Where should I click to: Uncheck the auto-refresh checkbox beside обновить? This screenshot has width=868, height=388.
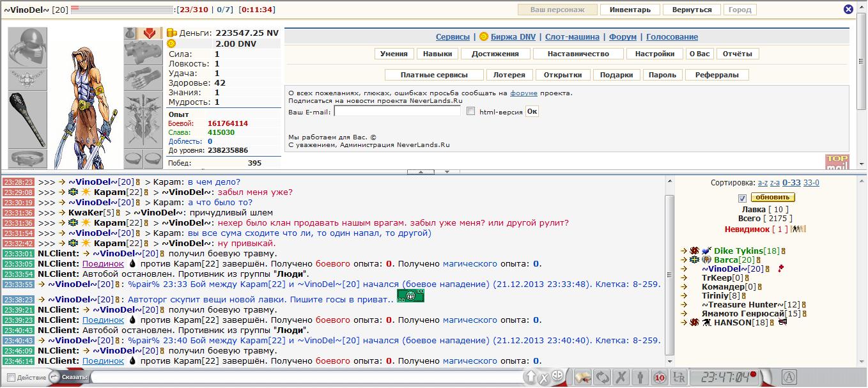(742, 198)
